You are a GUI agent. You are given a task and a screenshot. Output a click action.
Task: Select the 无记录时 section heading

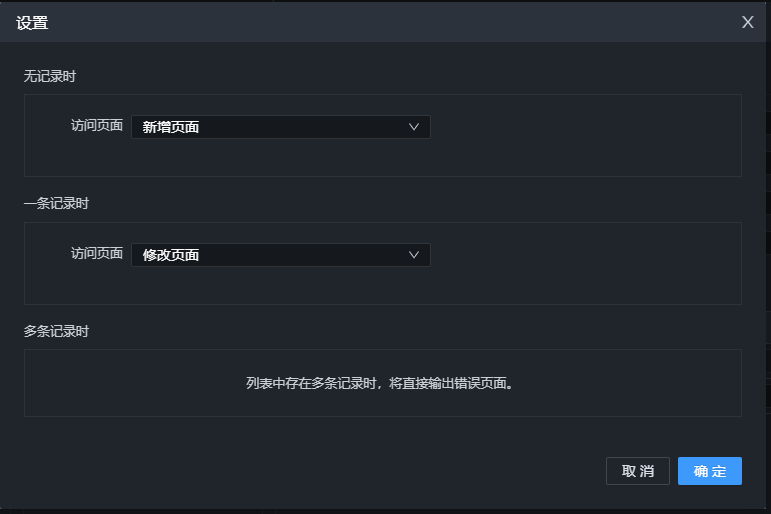[50, 76]
